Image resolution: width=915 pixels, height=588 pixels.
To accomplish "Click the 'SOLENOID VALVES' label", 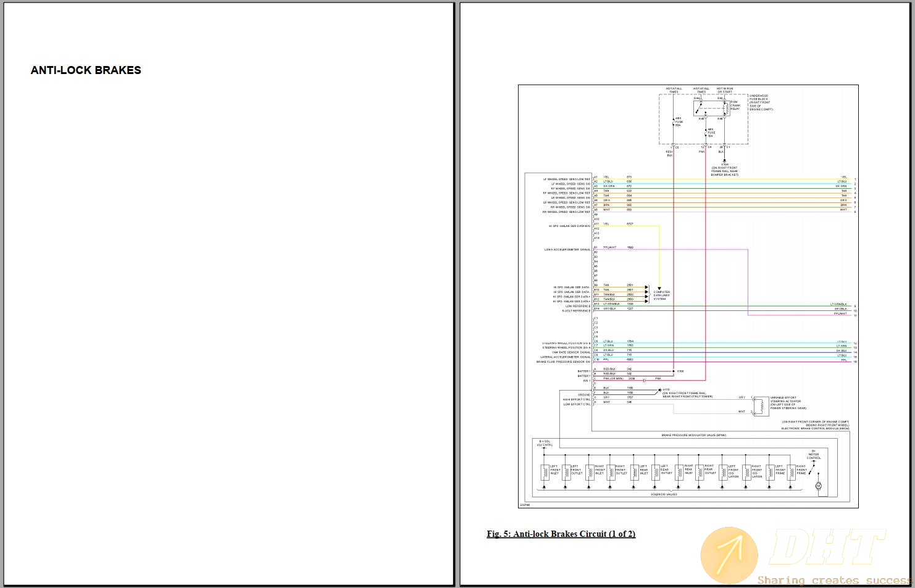I will click(664, 494).
